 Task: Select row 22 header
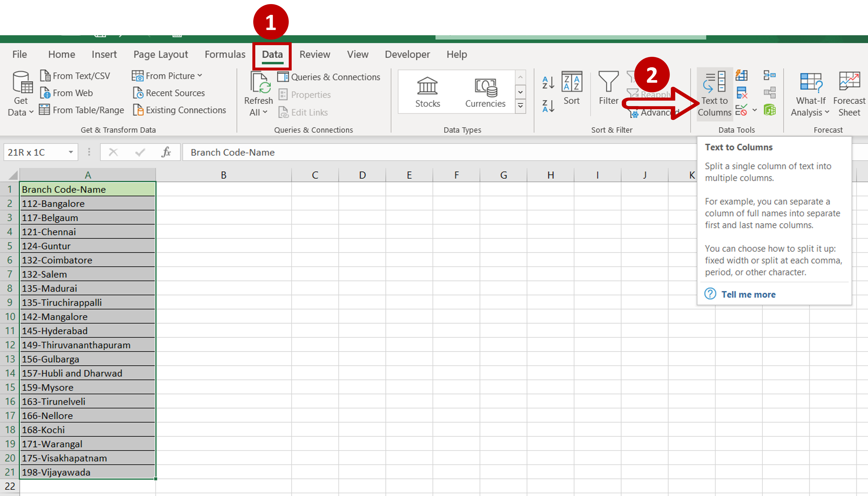point(10,486)
